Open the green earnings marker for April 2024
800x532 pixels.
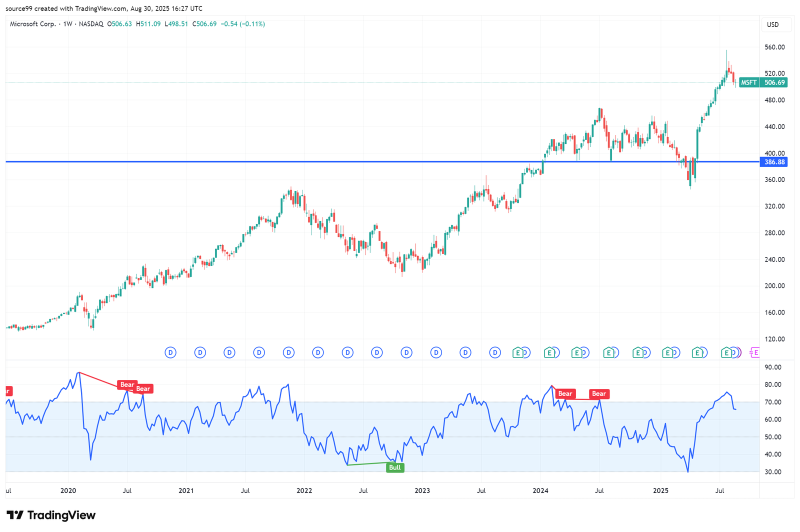(576, 352)
